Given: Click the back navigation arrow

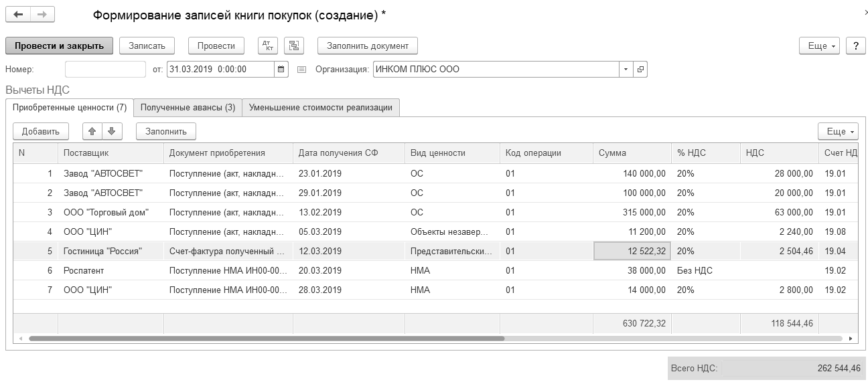Looking at the screenshot, I should point(18,15).
